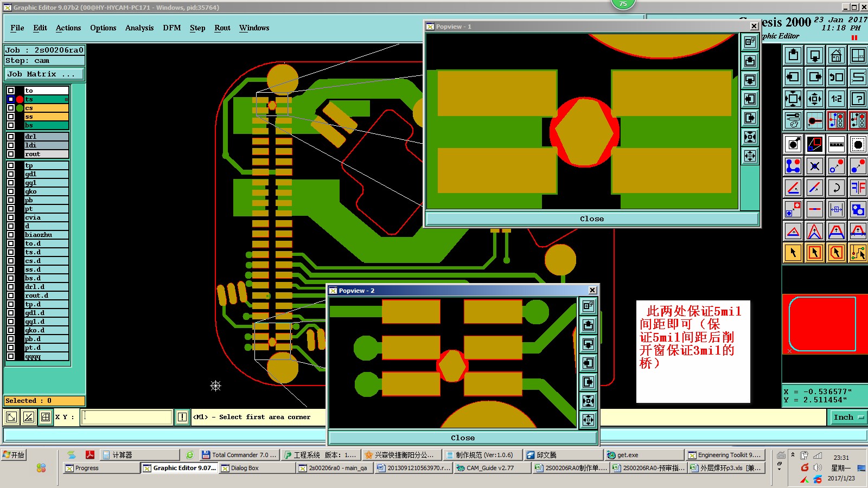
Task: Toggle the 'drl' layer checkbox
Action: [x=11, y=137]
